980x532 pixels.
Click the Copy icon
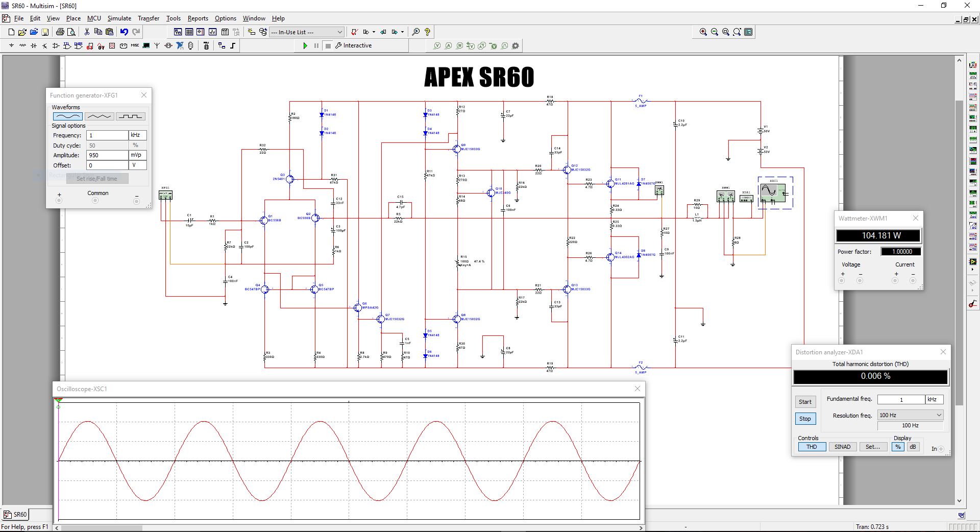tap(98, 32)
